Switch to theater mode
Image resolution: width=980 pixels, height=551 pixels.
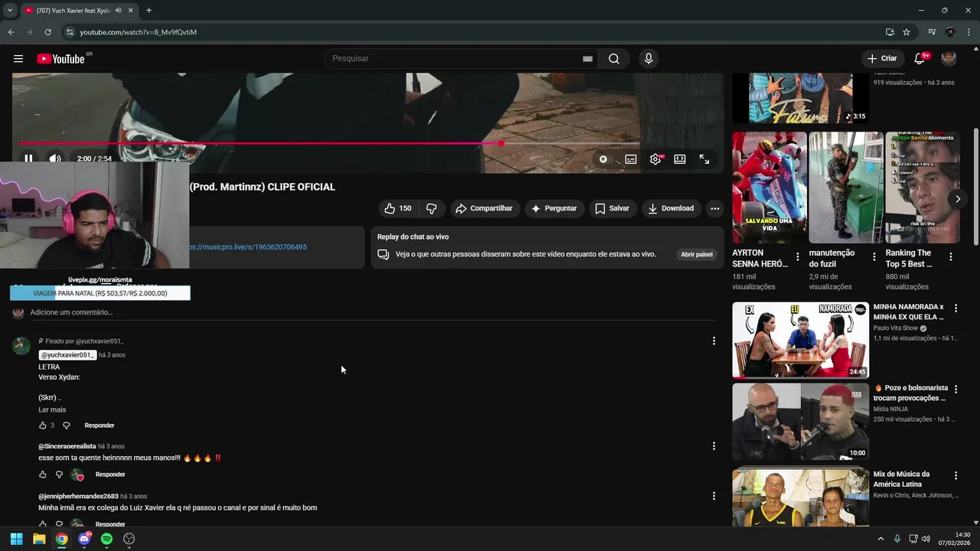(680, 159)
